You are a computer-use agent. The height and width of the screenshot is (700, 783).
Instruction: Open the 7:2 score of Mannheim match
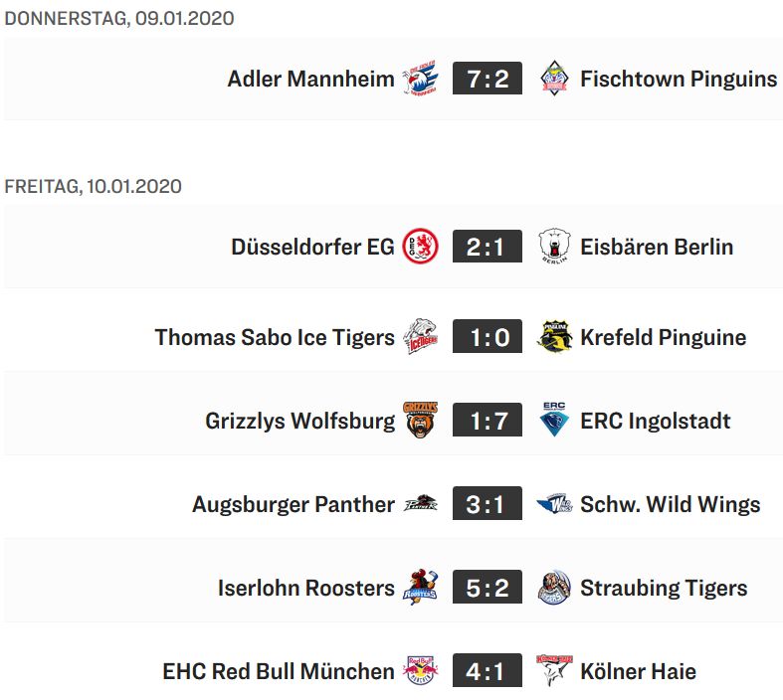click(x=488, y=79)
